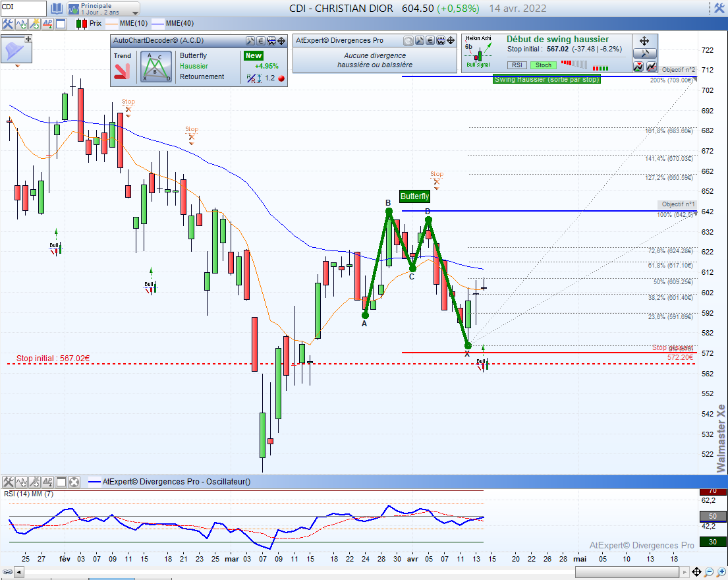Click the scroll left arrow button
This screenshot has width=728, height=580.
point(18,572)
